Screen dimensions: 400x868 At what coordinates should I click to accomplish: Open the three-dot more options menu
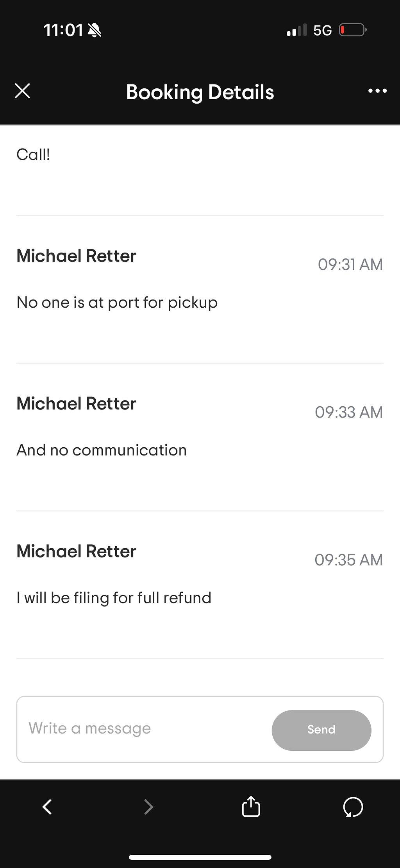[377, 91]
